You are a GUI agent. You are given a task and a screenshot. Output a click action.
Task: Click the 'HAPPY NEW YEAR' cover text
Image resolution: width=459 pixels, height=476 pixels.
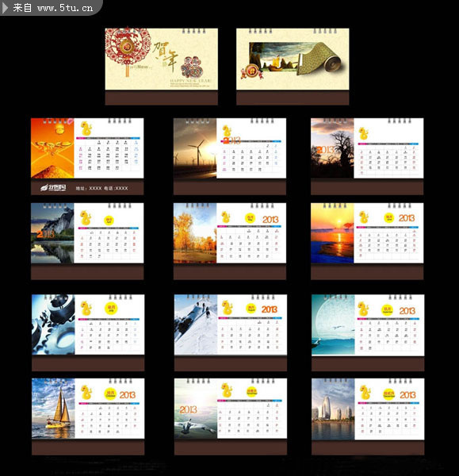(190, 81)
